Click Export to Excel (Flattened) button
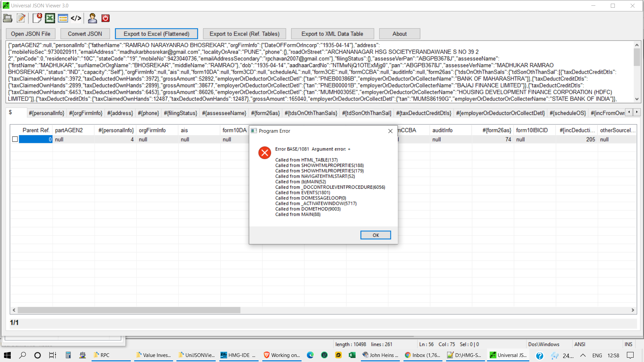The image size is (644, 362). point(156,34)
